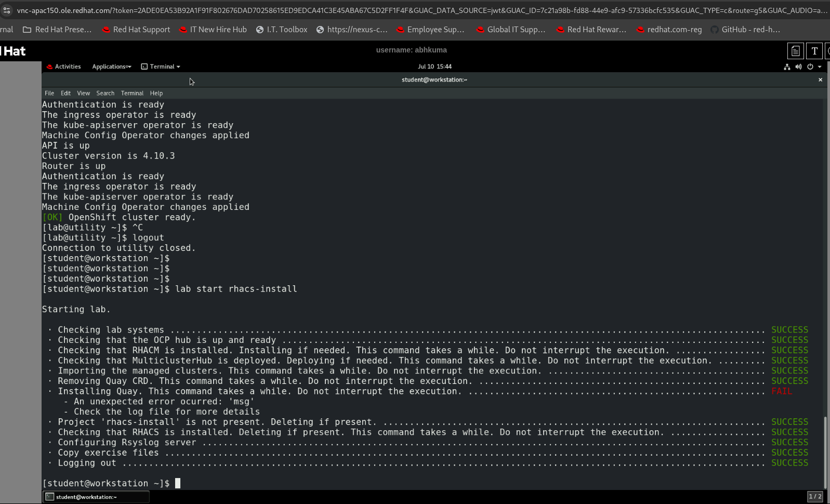
Task: Open the IT New Hire Hub bookmark
Action: [213, 30]
